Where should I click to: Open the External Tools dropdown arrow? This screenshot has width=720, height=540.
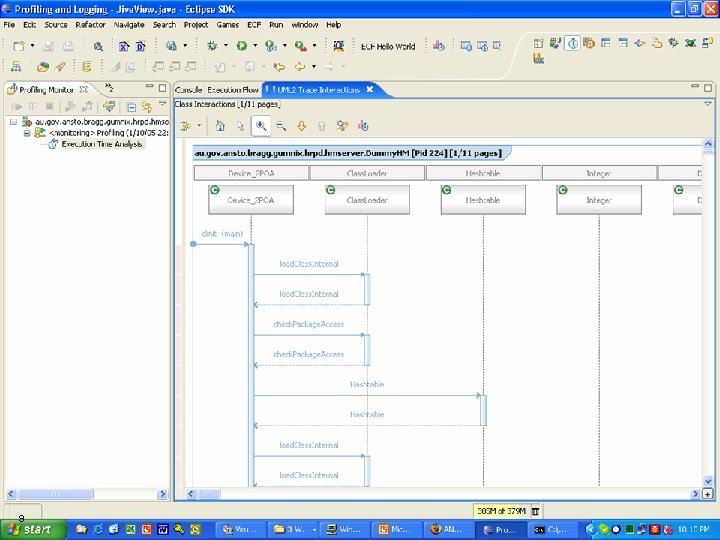tap(314, 46)
